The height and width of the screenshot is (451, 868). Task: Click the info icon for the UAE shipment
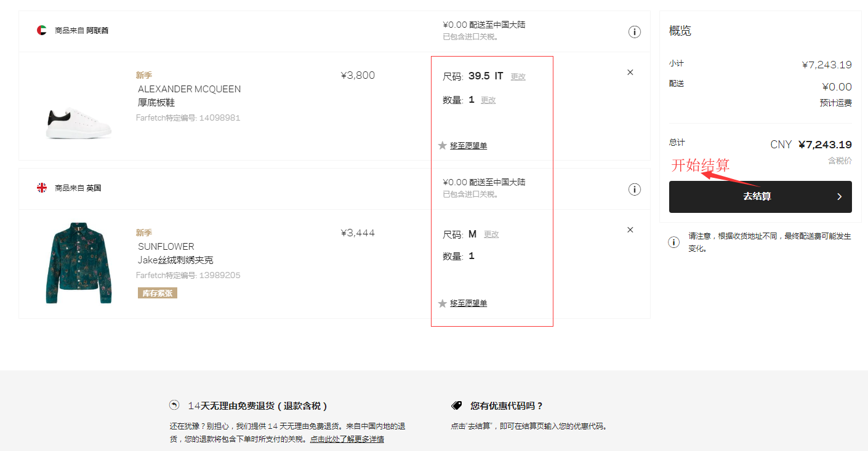pyautogui.click(x=634, y=32)
